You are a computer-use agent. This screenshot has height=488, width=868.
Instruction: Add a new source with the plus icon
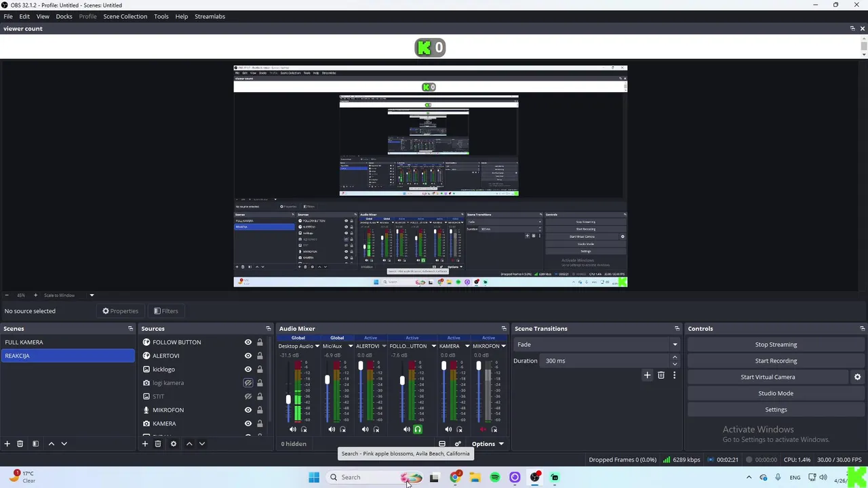click(144, 444)
